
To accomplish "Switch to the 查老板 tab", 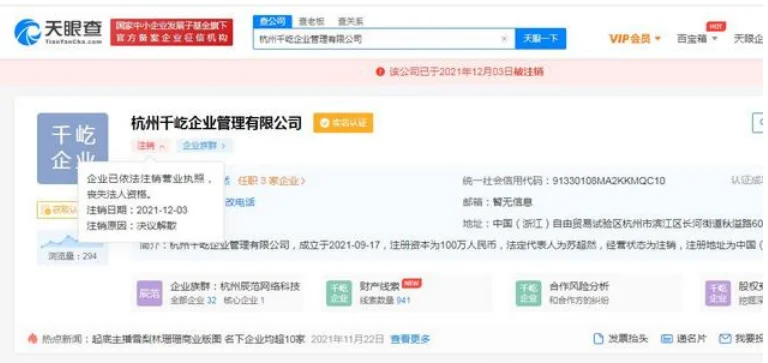I will pyautogui.click(x=312, y=22).
